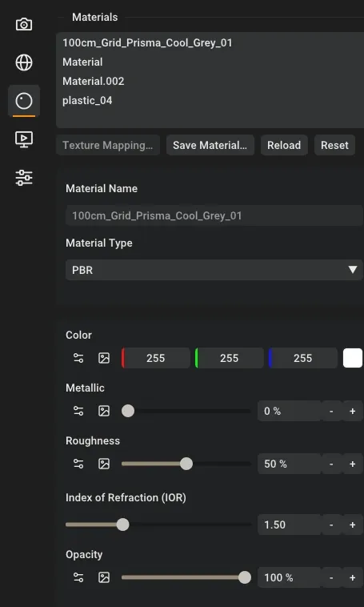Click the Reset button
The image size is (364, 607).
pyautogui.click(x=334, y=145)
